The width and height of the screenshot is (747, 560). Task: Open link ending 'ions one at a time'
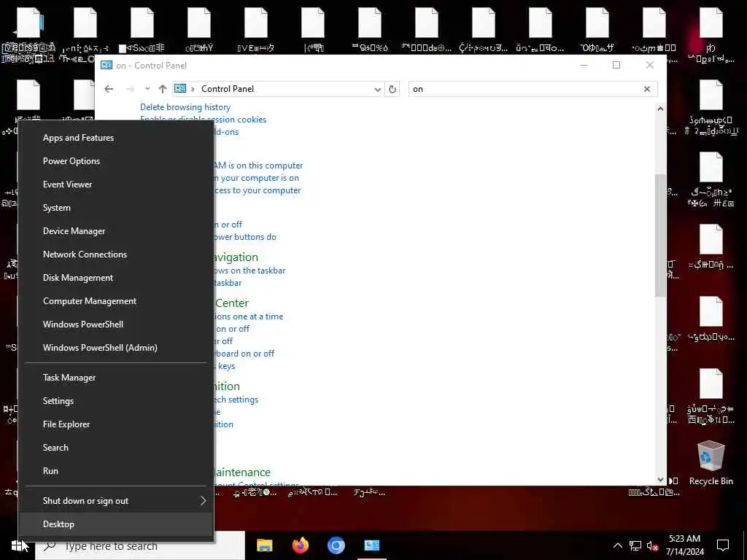tap(248, 316)
